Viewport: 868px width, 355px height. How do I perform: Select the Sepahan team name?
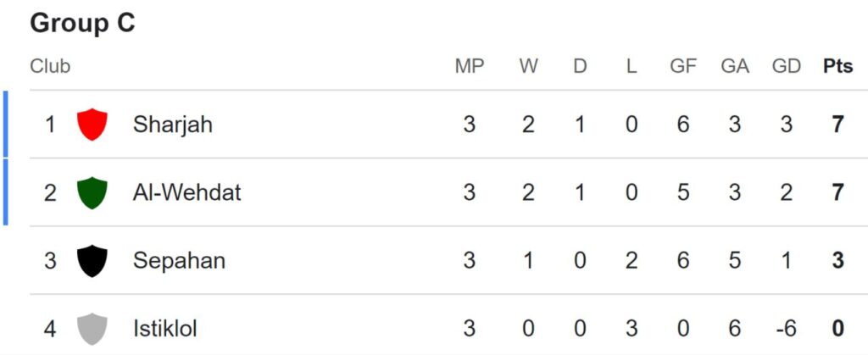point(179,261)
